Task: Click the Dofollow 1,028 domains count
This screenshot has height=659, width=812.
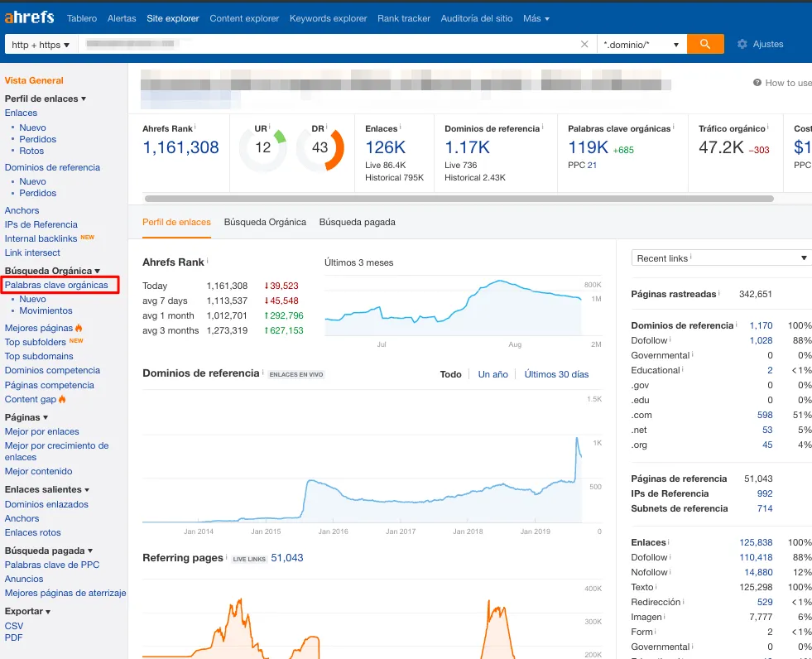Action: (761, 340)
